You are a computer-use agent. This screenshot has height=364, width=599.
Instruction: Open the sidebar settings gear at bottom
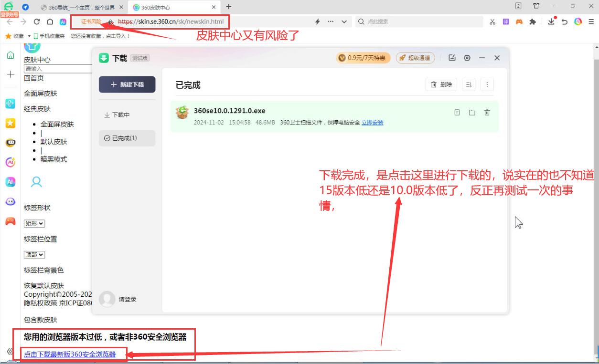click(10, 352)
